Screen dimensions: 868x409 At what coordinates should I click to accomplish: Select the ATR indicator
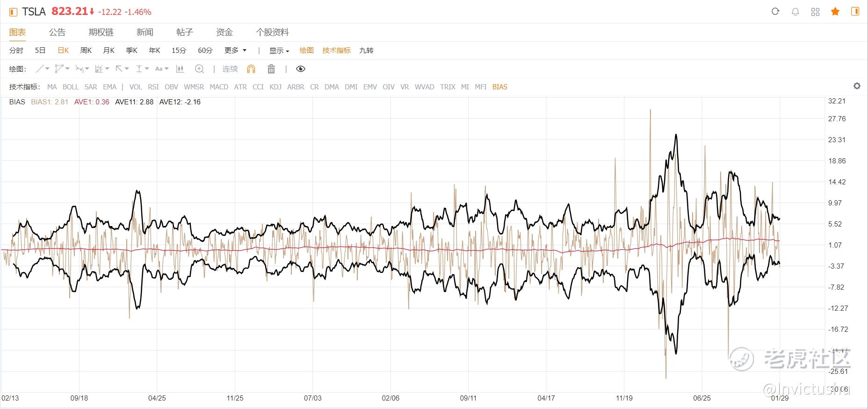click(x=240, y=87)
